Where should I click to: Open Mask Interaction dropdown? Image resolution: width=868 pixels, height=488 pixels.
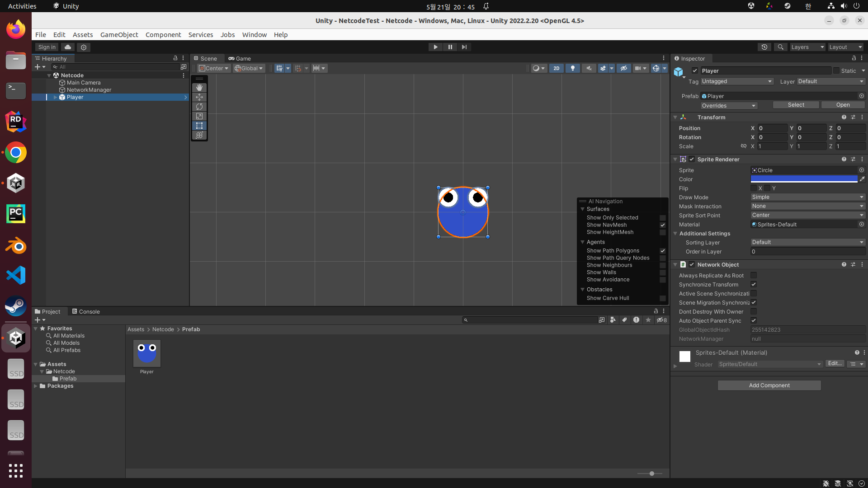click(808, 206)
